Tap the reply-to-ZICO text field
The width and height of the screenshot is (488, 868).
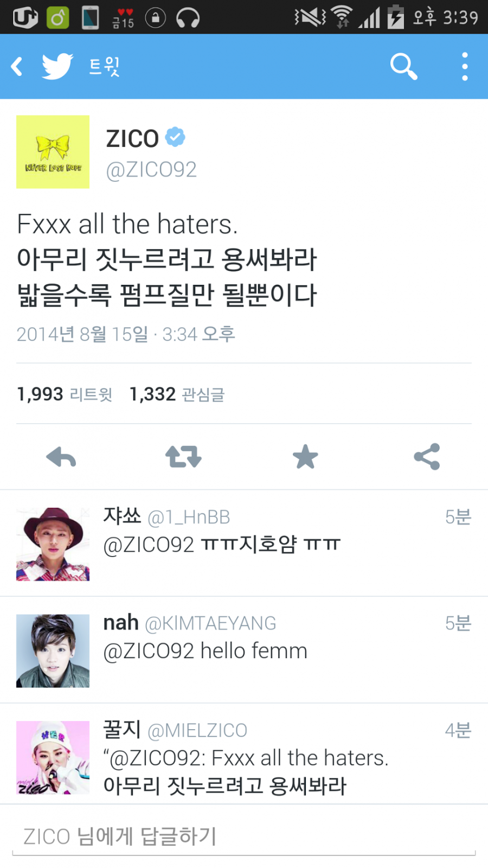coord(244,837)
